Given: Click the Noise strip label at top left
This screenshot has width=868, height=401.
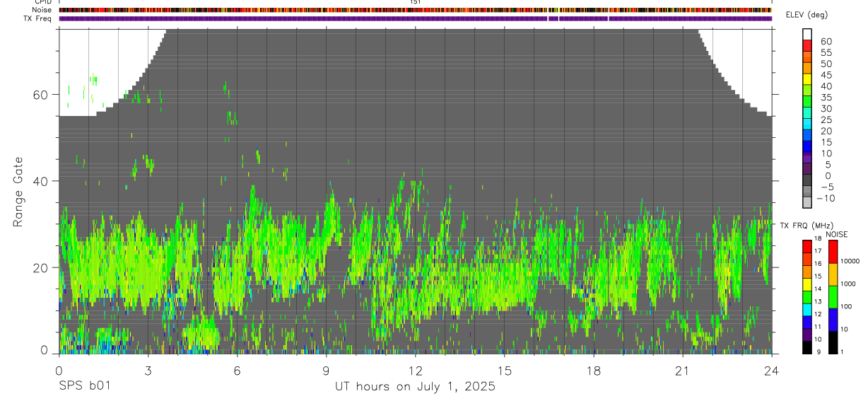Looking at the screenshot, I should pyautogui.click(x=43, y=10).
